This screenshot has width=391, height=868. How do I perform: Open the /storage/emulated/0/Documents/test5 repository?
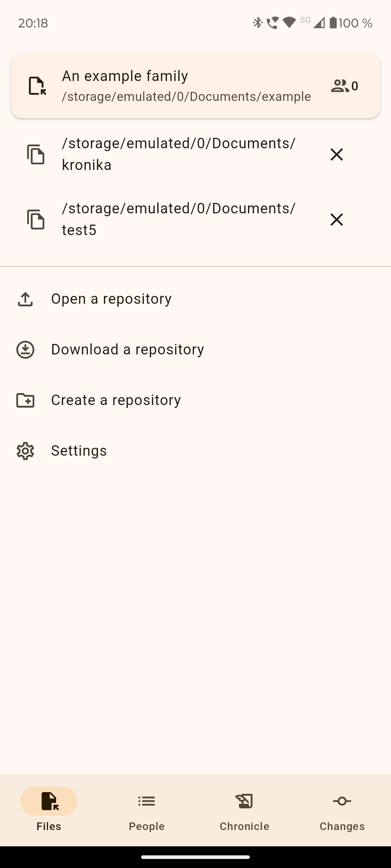pos(178,220)
